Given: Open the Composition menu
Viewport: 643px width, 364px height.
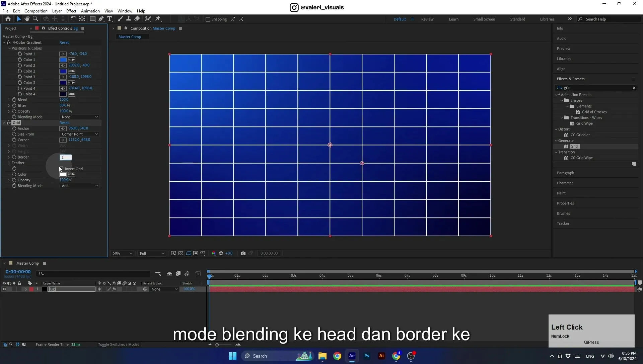Looking at the screenshot, I should 36,11.
